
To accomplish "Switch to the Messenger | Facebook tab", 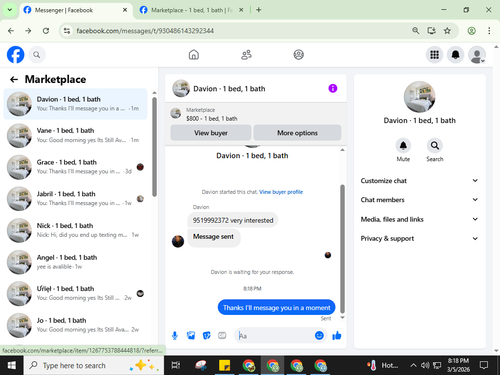I will click(x=76, y=10).
